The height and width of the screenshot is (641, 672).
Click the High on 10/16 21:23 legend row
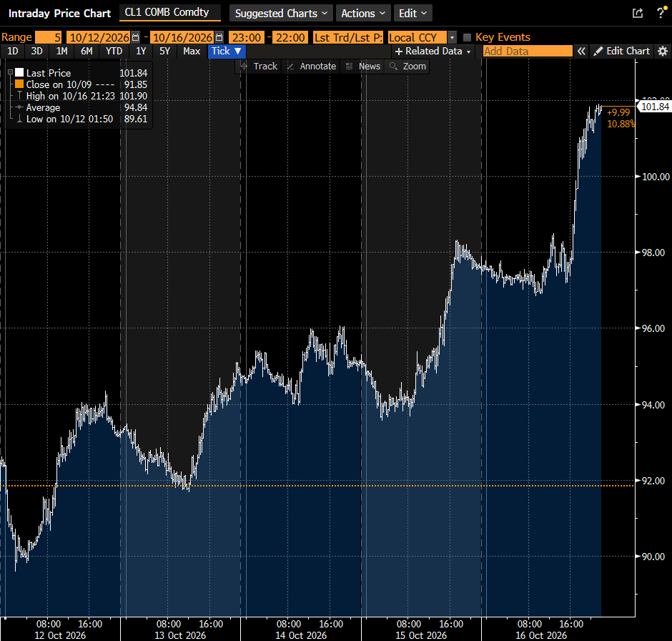[81, 96]
